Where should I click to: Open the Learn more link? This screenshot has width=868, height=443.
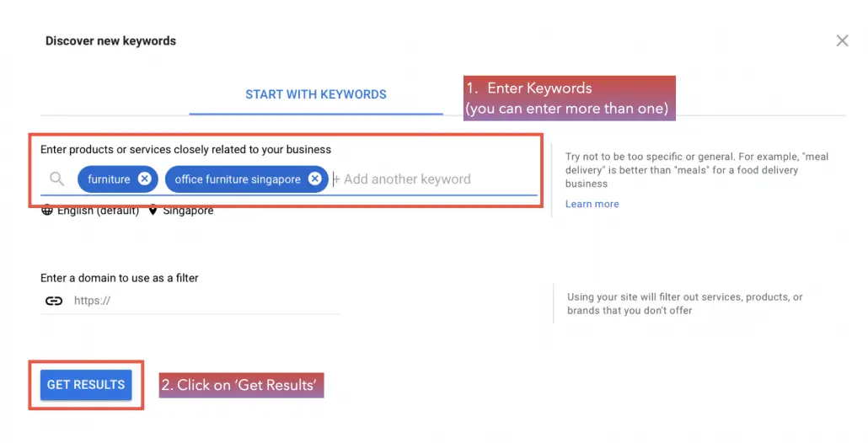tap(592, 204)
